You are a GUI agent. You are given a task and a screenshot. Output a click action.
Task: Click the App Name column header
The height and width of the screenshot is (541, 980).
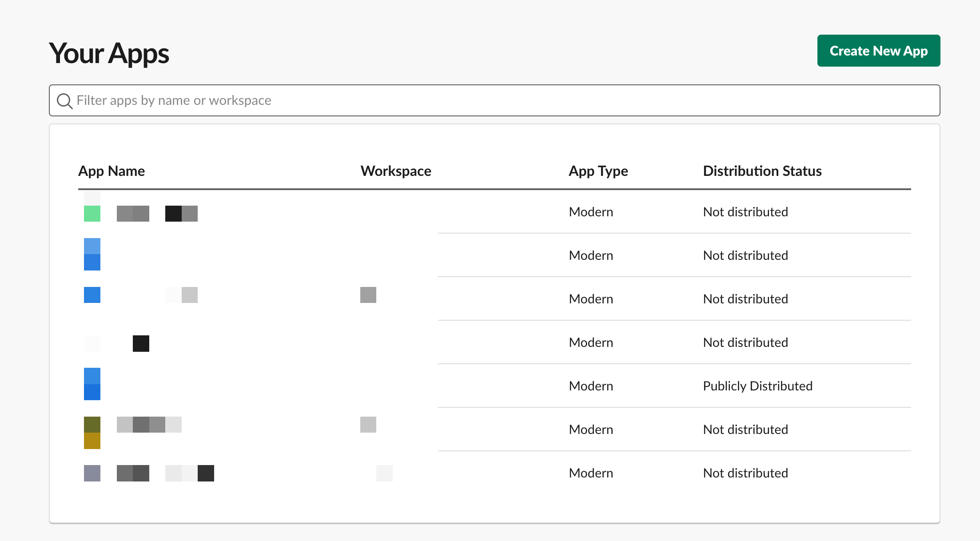coord(112,171)
